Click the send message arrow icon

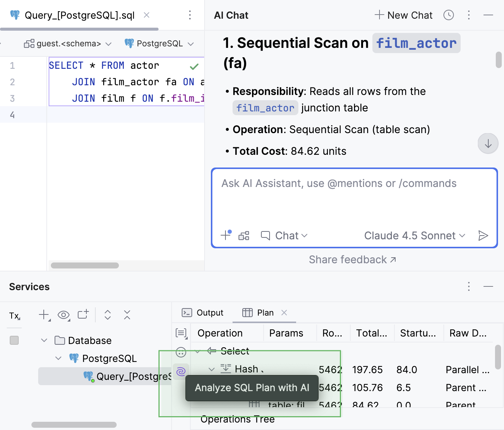pyautogui.click(x=483, y=236)
